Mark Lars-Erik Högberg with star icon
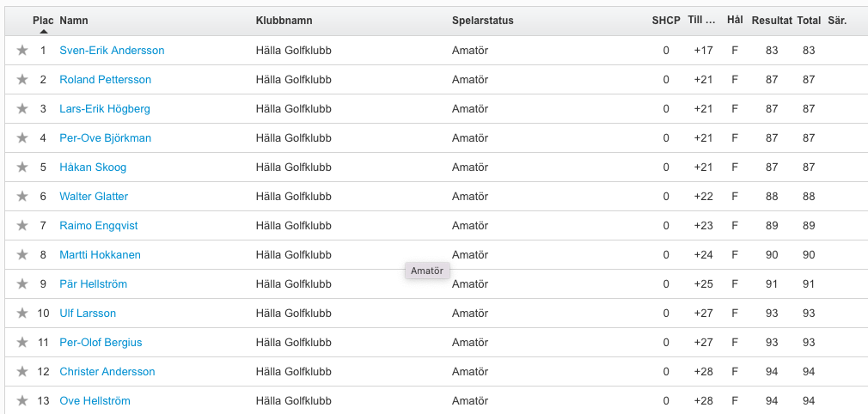This screenshot has width=868, height=414. coord(22,109)
